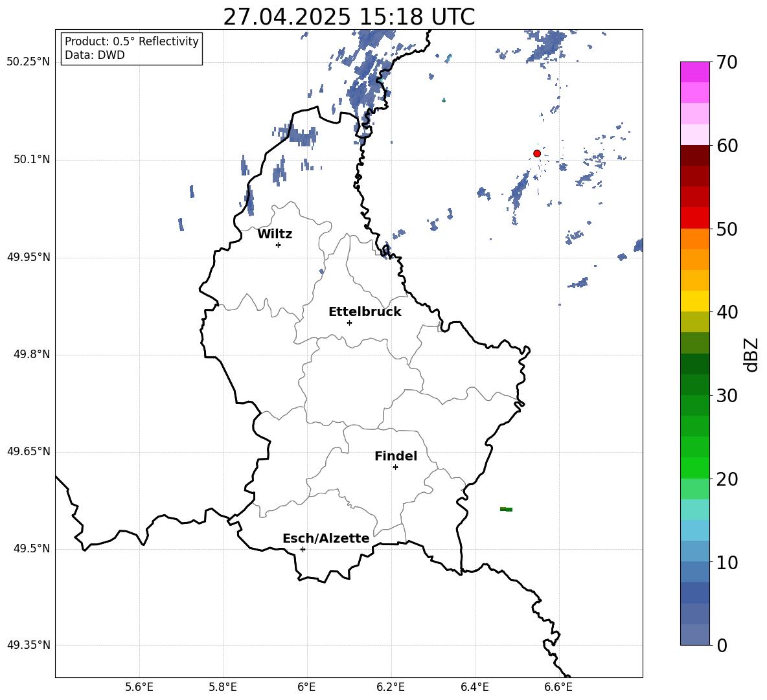
Task: Click the 6.6°E longitude label
Action: [558, 688]
